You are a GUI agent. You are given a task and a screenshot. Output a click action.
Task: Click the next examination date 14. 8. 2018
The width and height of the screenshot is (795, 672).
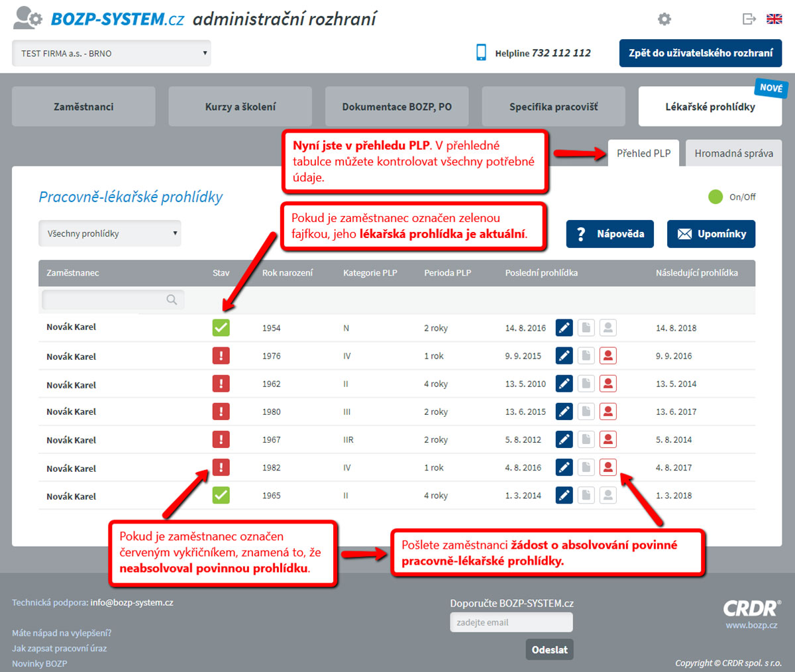click(x=676, y=328)
